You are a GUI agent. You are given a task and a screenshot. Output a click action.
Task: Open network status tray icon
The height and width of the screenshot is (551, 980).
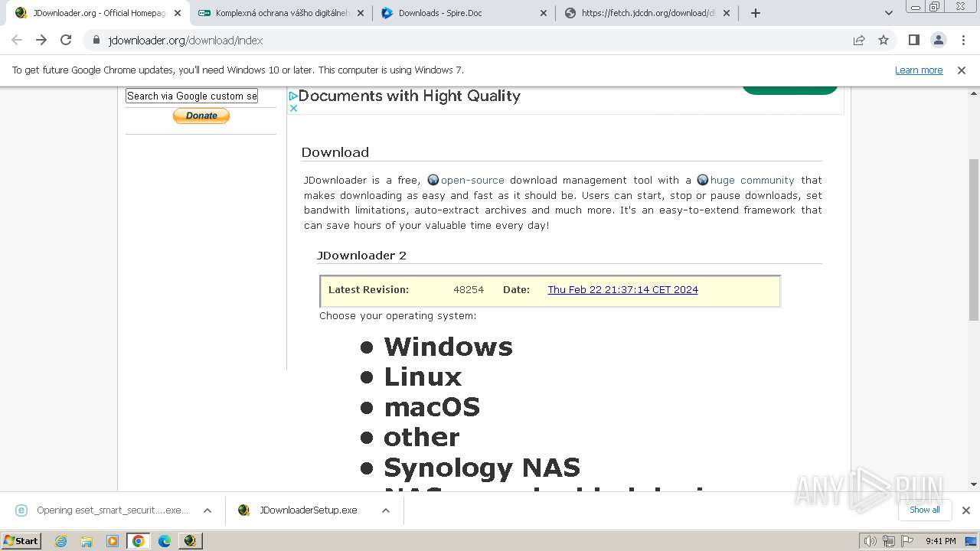pyautogui.click(x=889, y=541)
